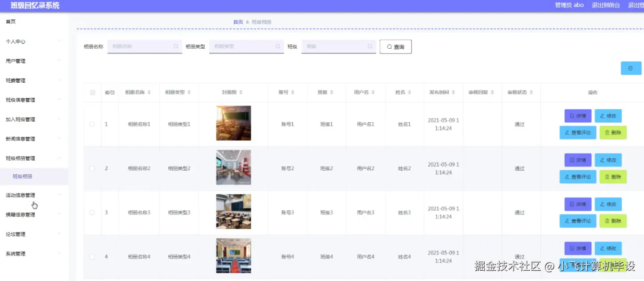This screenshot has height=281, width=644.
Task: Click the document icon on 详情 for 相册名称4
Action: (572, 248)
